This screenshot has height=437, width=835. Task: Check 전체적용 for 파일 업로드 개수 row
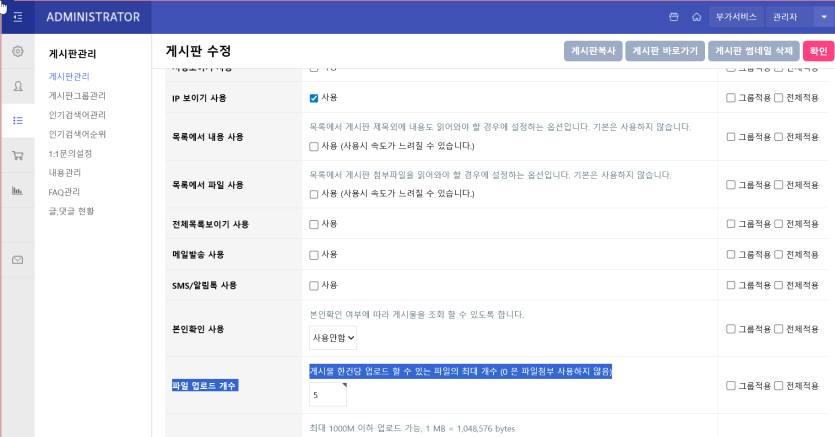779,385
